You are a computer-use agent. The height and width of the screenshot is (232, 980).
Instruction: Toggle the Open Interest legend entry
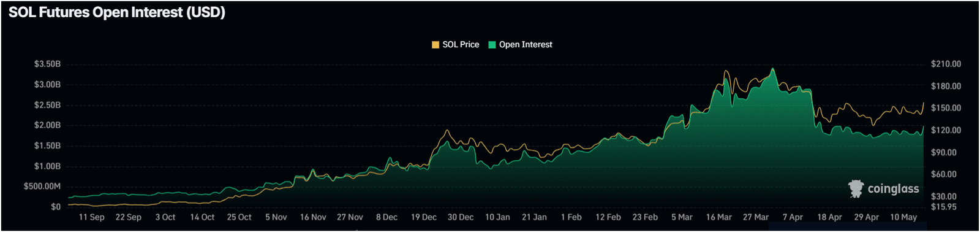coord(520,45)
